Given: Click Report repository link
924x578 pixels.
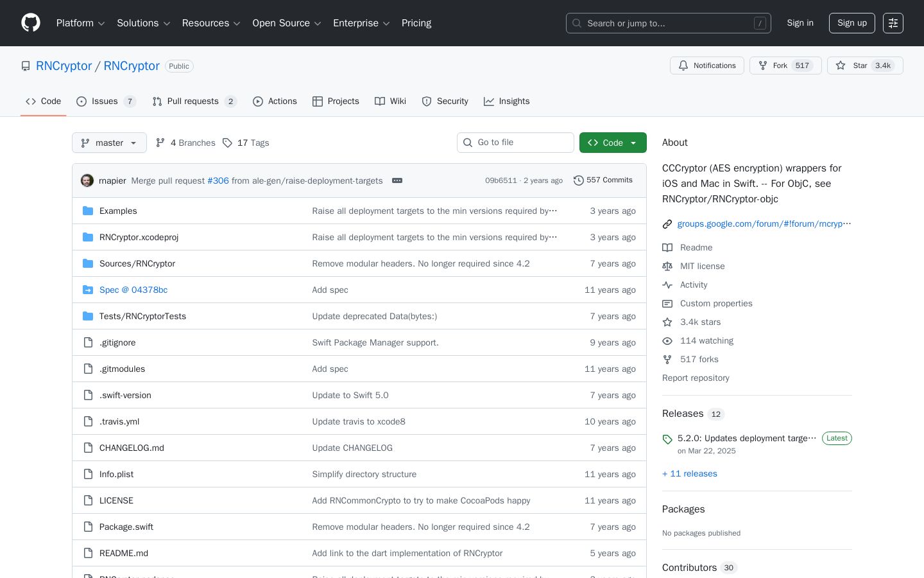Looking at the screenshot, I should coord(696,378).
